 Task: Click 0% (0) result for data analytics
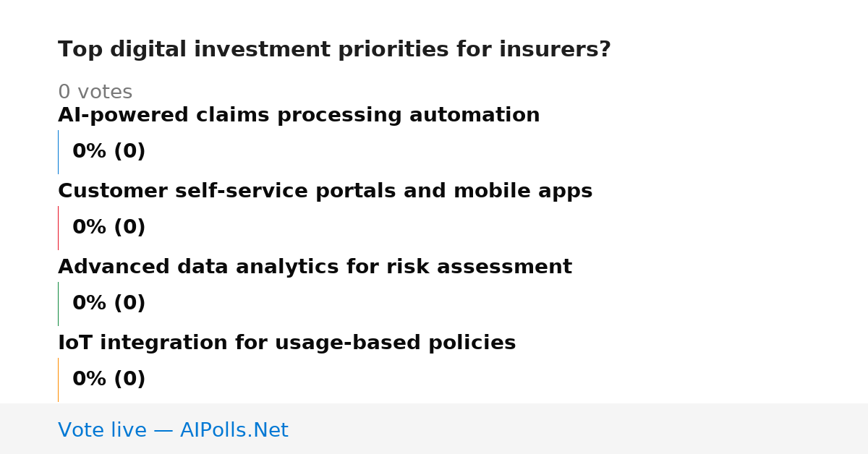(109, 304)
